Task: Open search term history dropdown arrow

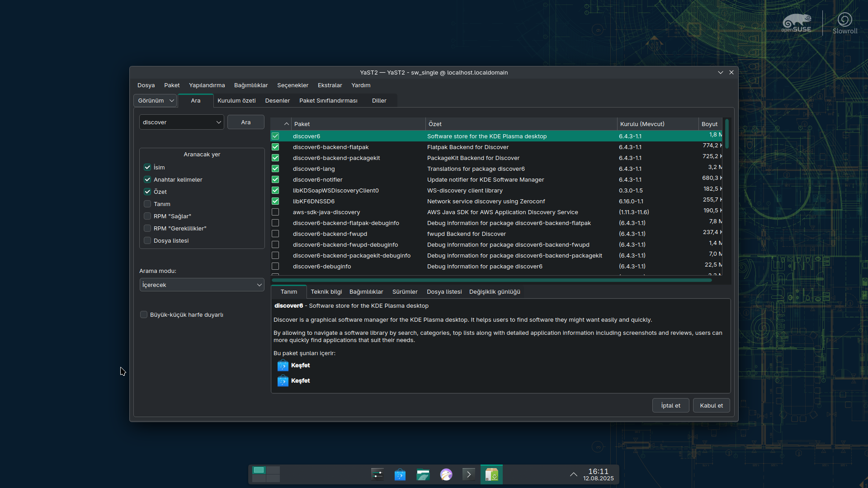Action: tap(218, 122)
